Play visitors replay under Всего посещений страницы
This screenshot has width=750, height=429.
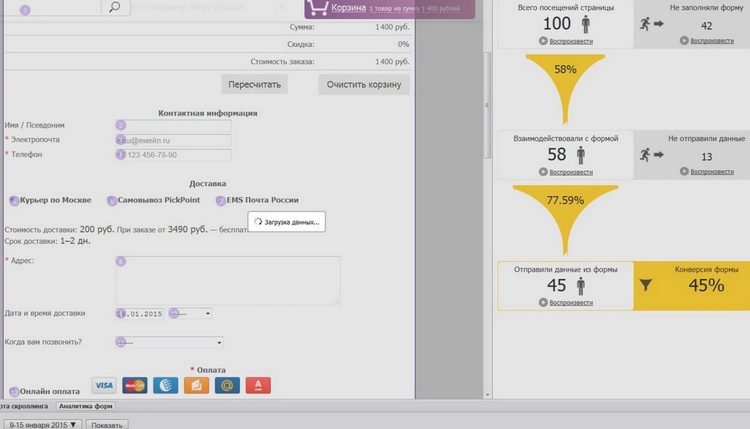click(x=566, y=41)
